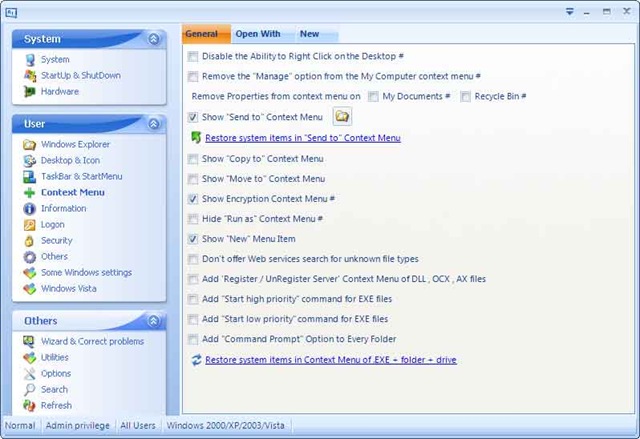Click the green restore Send to icon
The height and width of the screenshot is (439, 640).
(196, 137)
